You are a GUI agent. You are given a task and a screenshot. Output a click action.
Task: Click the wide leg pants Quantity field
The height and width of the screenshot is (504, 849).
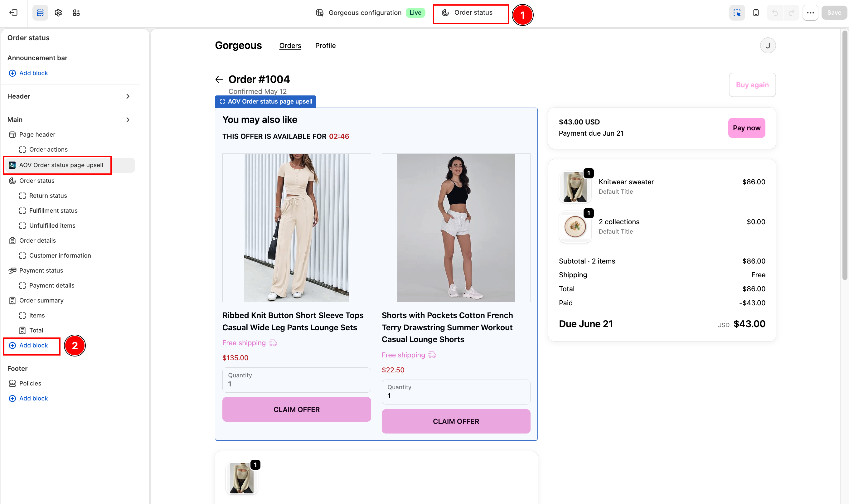[x=297, y=380]
